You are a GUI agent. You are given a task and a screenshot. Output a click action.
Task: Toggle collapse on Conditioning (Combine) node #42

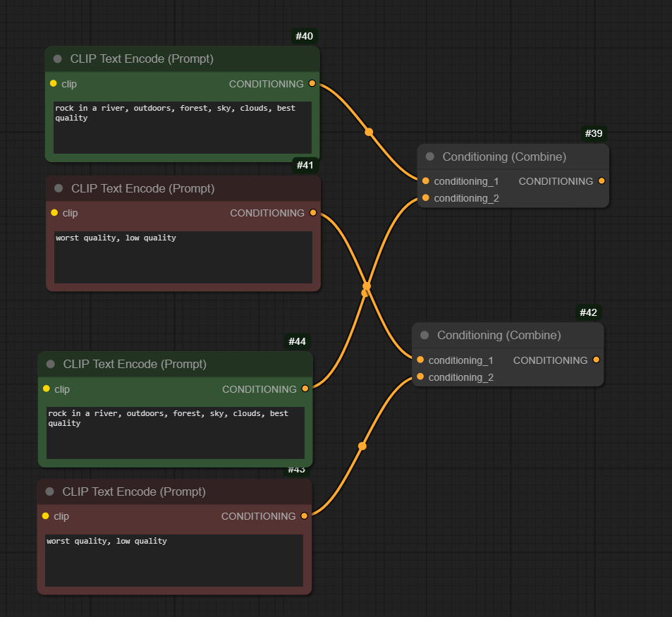pyautogui.click(x=424, y=335)
